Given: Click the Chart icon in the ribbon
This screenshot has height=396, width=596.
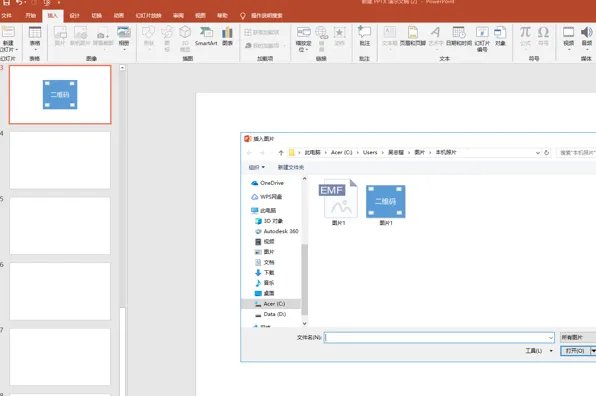Looking at the screenshot, I should (227, 36).
